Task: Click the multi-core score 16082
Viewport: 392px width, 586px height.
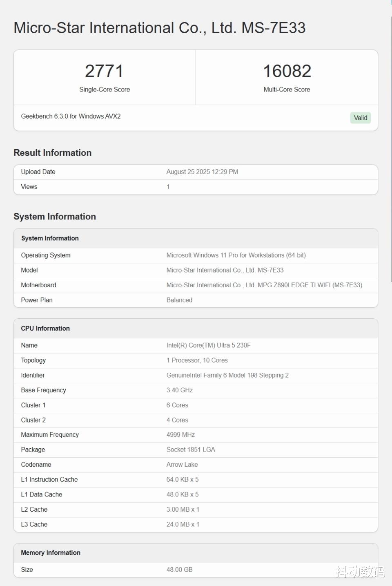Action: point(287,71)
